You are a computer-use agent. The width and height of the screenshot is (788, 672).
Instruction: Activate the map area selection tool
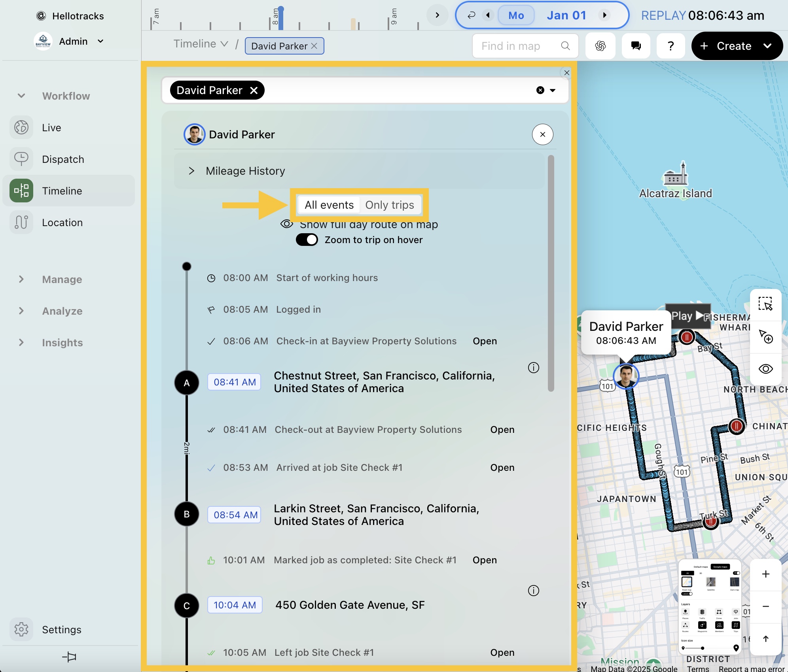(x=765, y=304)
